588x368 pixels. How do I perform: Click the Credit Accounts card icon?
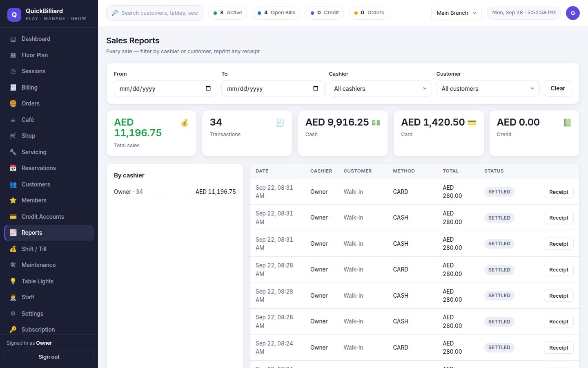[13, 217]
